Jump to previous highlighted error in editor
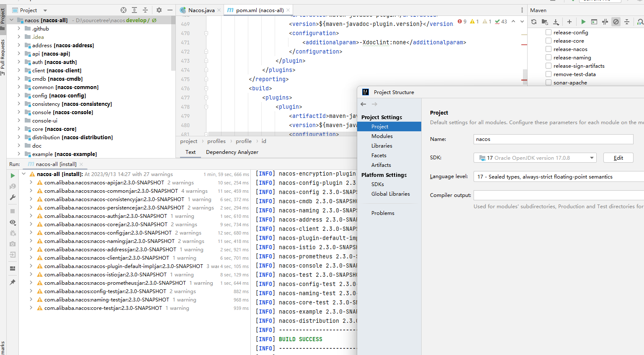Screen dimensions: 644x355 pos(513,21)
